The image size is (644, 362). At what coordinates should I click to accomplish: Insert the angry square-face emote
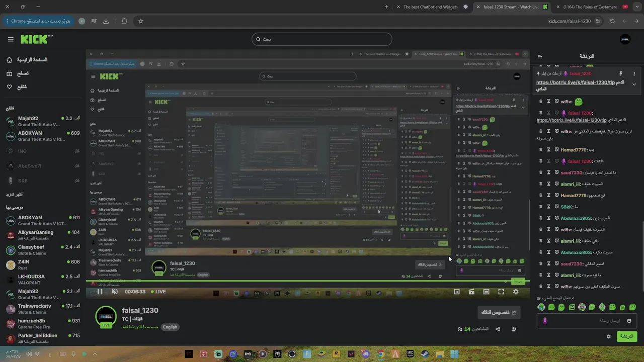tap(572, 307)
